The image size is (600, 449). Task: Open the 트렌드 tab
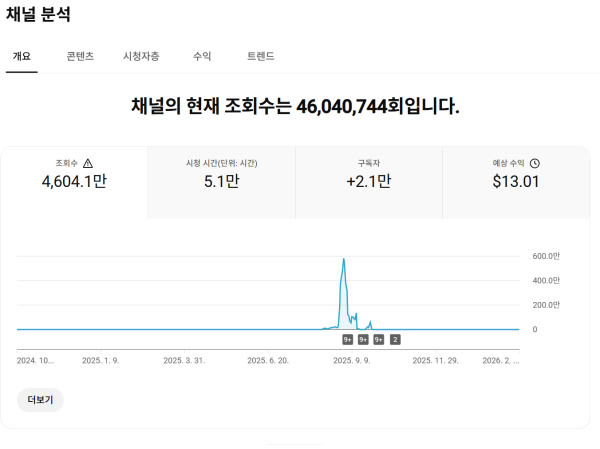click(x=260, y=57)
